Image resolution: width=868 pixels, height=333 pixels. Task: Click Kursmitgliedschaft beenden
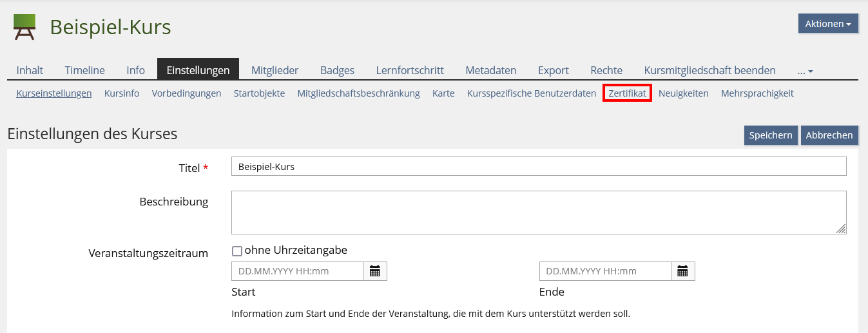709,70
